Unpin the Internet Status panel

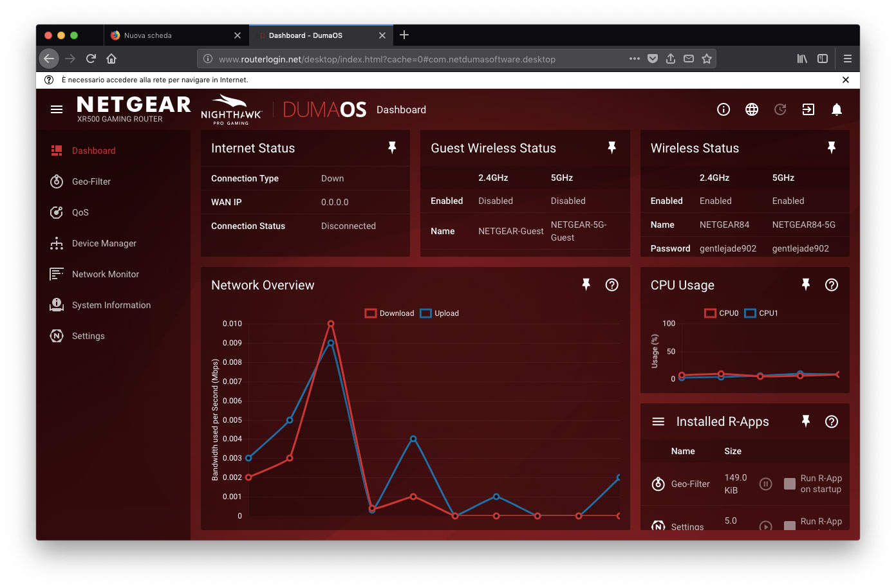click(x=392, y=148)
